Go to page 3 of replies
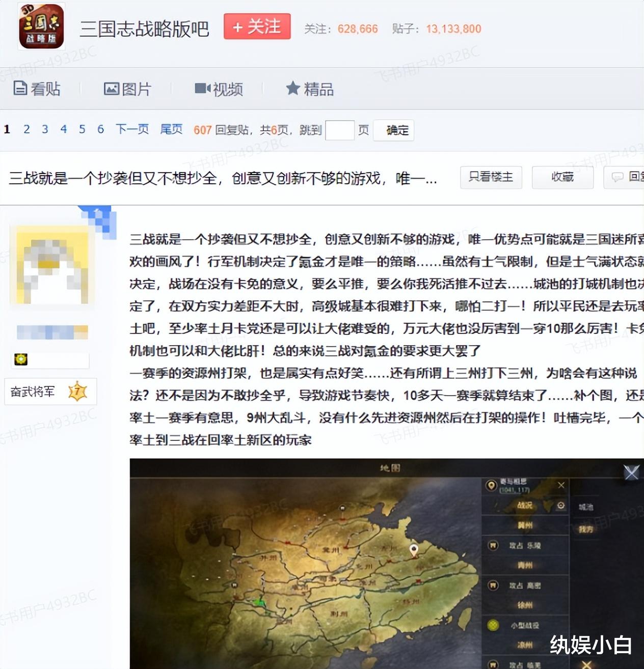The image size is (644, 669). [45, 129]
